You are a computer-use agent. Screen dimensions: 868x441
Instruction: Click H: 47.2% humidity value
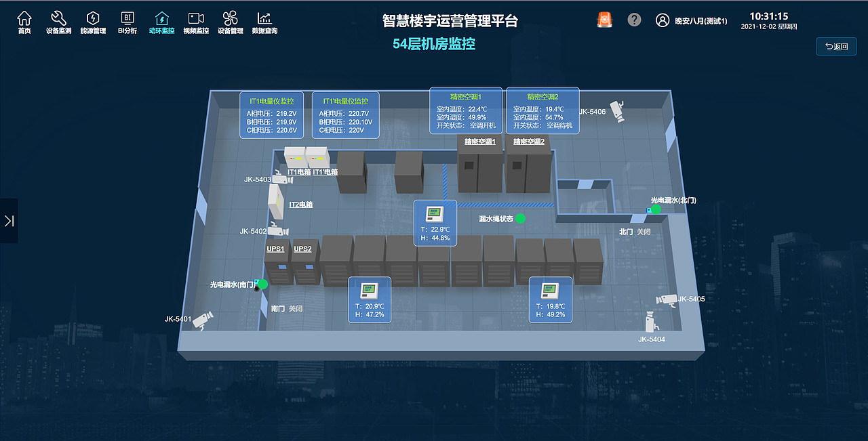coord(370,314)
